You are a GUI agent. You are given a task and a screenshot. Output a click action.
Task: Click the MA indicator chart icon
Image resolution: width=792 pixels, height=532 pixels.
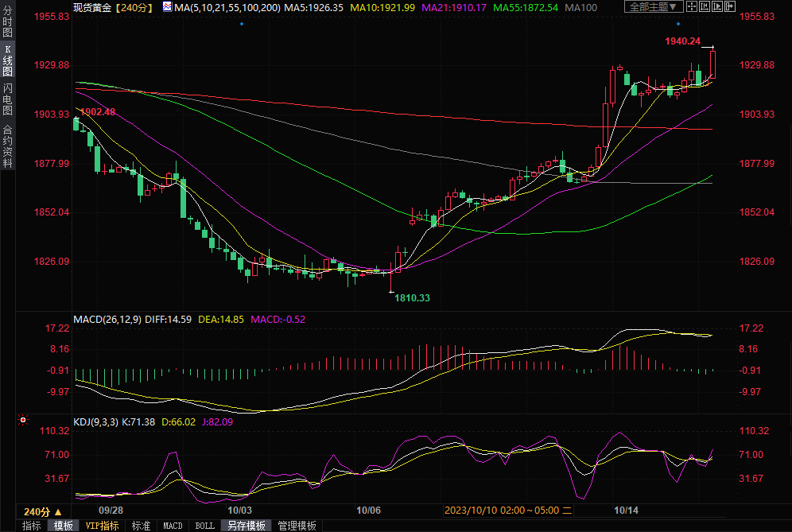pos(167,6)
